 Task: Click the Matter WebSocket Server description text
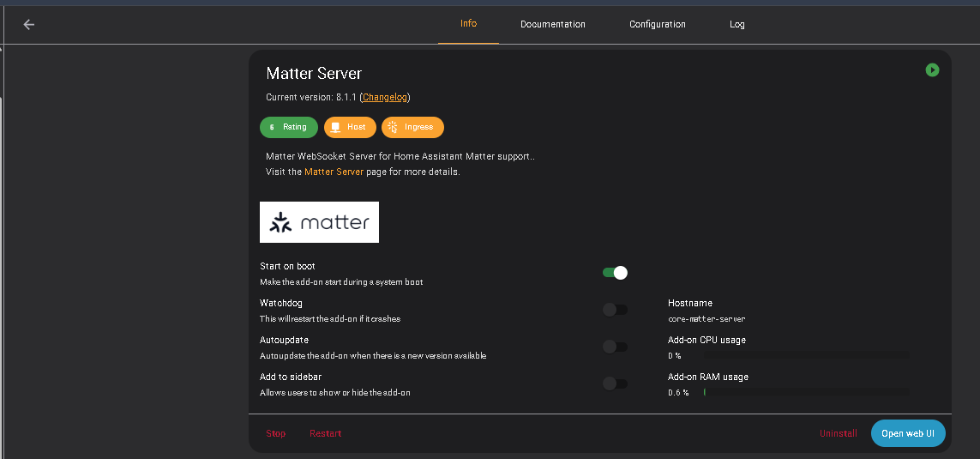click(400, 156)
